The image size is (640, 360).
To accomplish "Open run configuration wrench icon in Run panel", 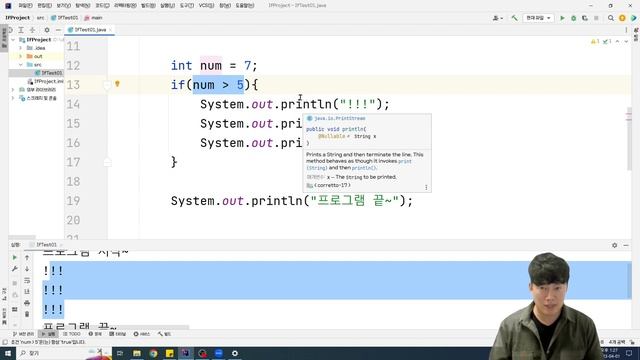I will [x=15, y=269].
